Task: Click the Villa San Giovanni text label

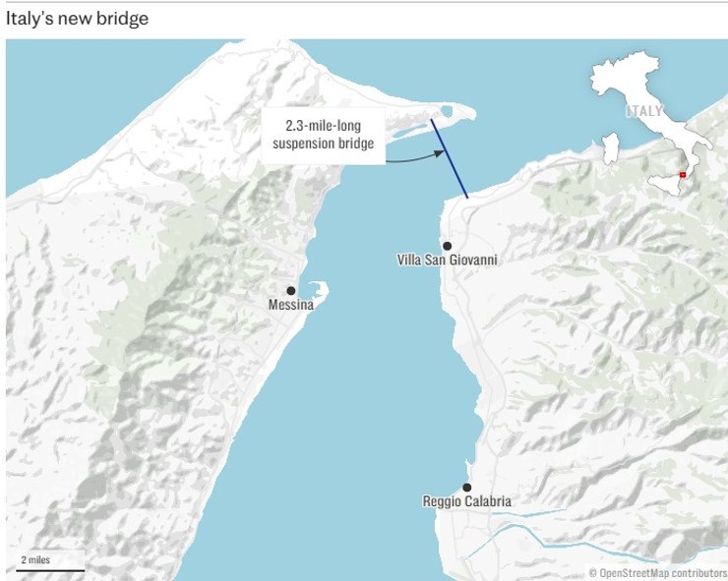Action: pos(447,261)
